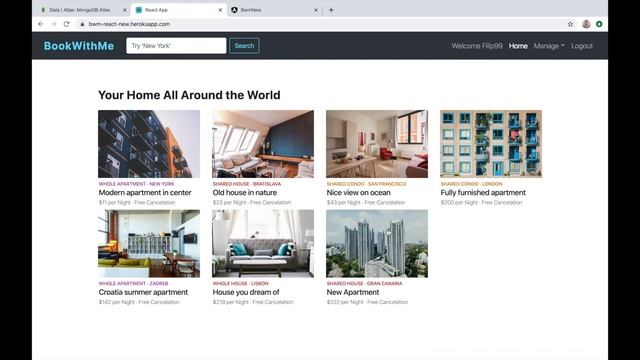Open the Nice view on ocean image

tap(377, 144)
